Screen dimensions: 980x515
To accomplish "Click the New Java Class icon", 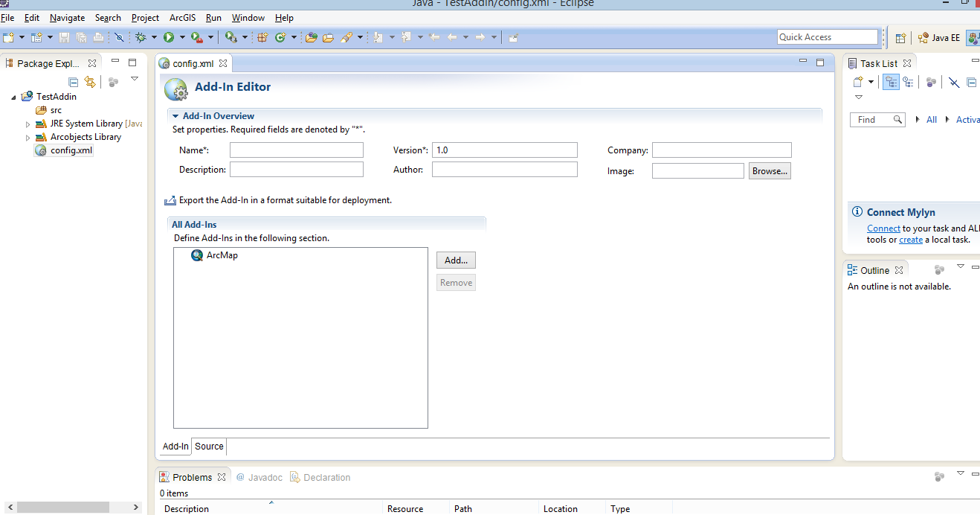I will pyautogui.click(x=280, y=37).
